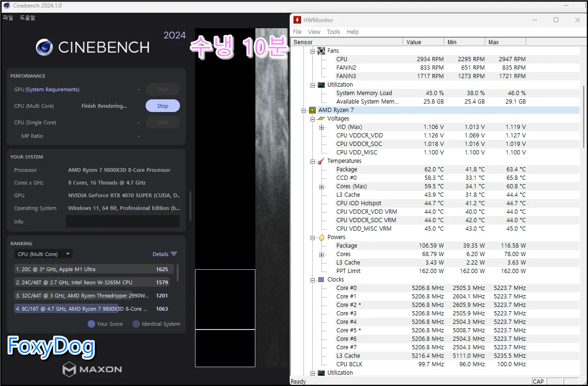Collapse the Voltages tree node
Image resolution: width=588 pixels, height=386 pixels.
[x=312, y=119]
